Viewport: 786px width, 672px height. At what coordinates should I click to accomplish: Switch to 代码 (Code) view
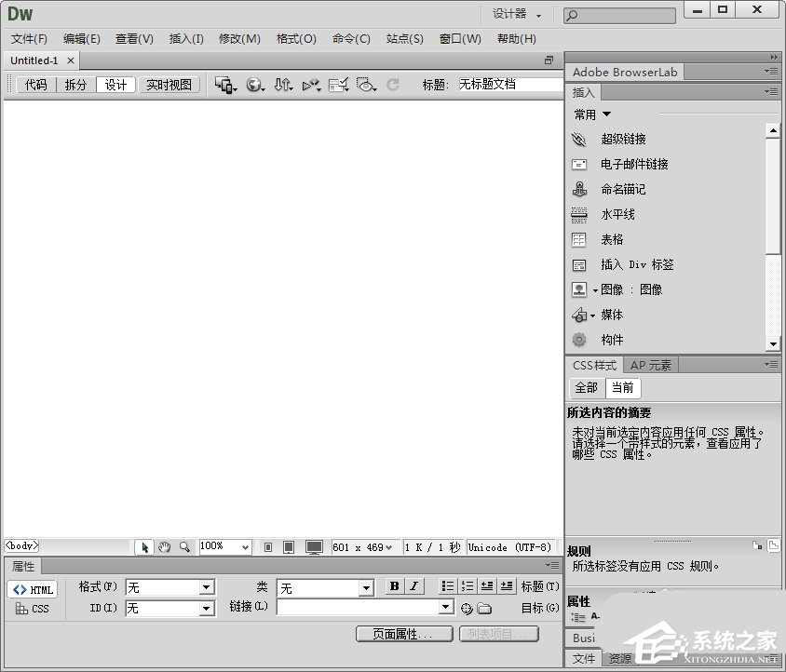pos(35,84)
